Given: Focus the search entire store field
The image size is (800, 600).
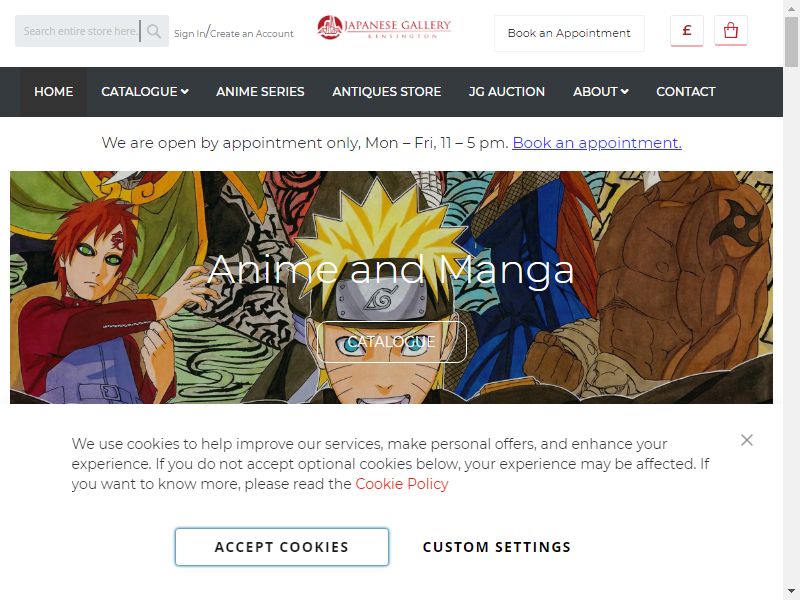Looking at the screenshot, I should point(81,31).
